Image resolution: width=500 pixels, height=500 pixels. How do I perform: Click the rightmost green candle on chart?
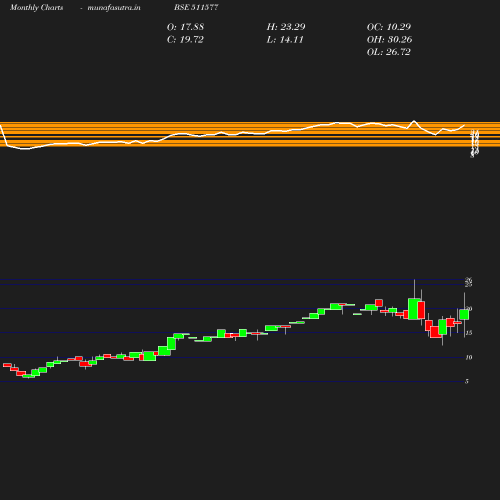pos(464,315)
